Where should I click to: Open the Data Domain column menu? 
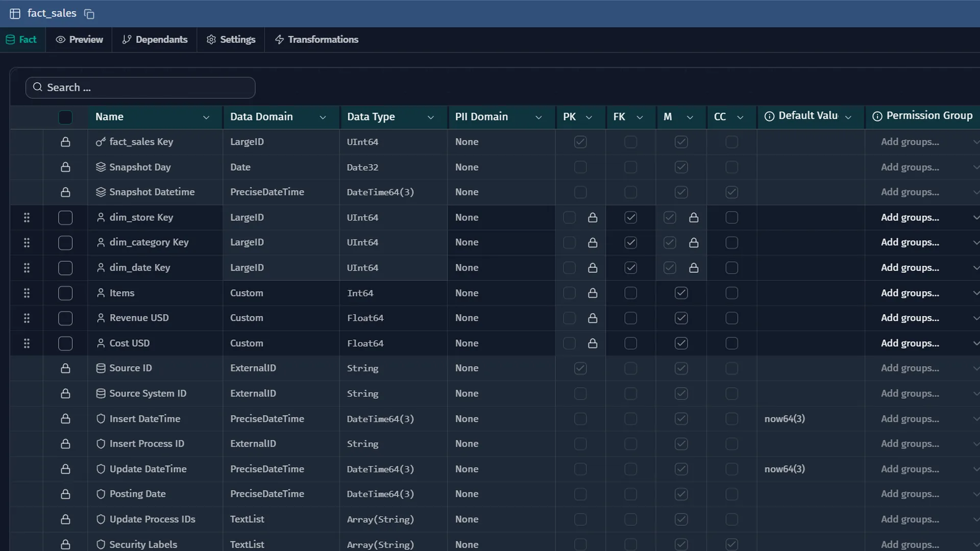tap(323, 117)
